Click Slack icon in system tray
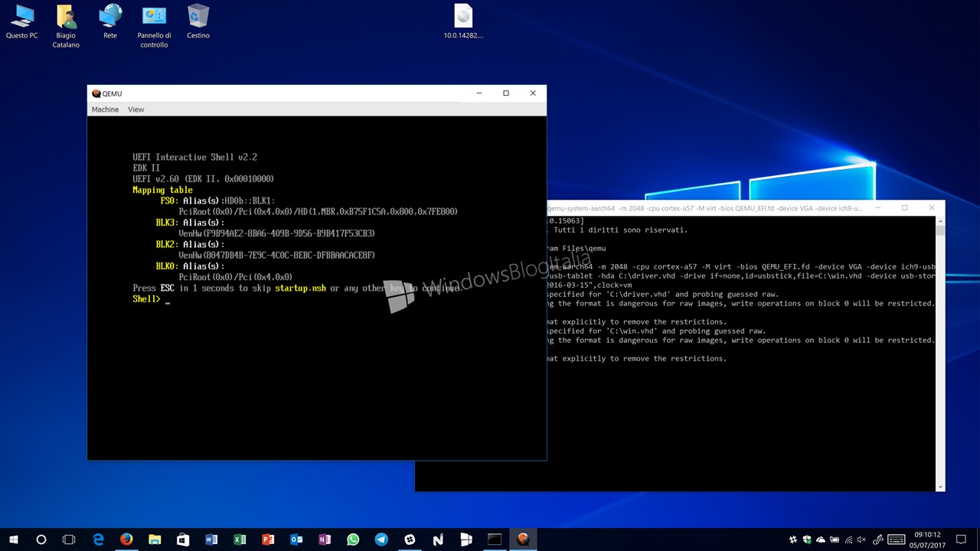980x551 pixels. click(793, 540)
